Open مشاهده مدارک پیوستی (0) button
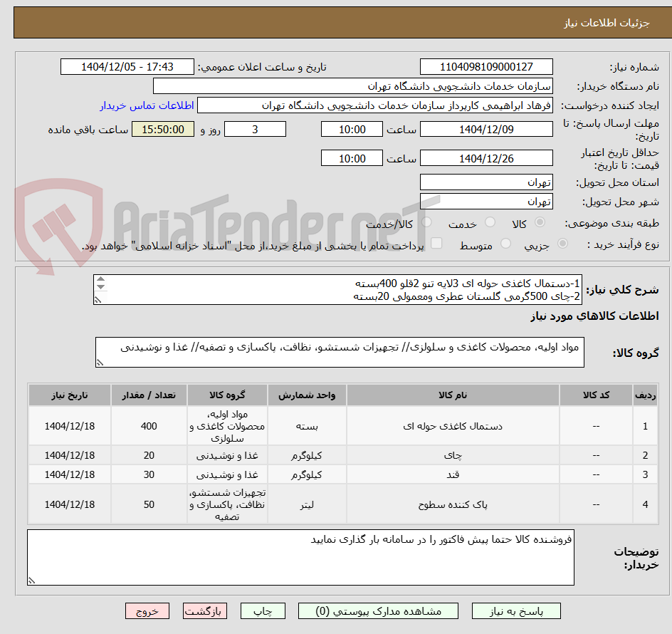672x634 pixels. pos(378,610)
